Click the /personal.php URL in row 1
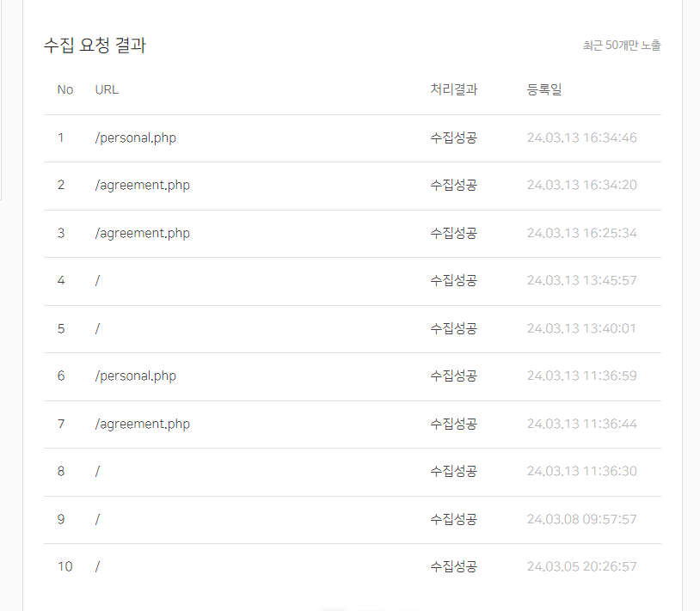 [x=135, y=137]
